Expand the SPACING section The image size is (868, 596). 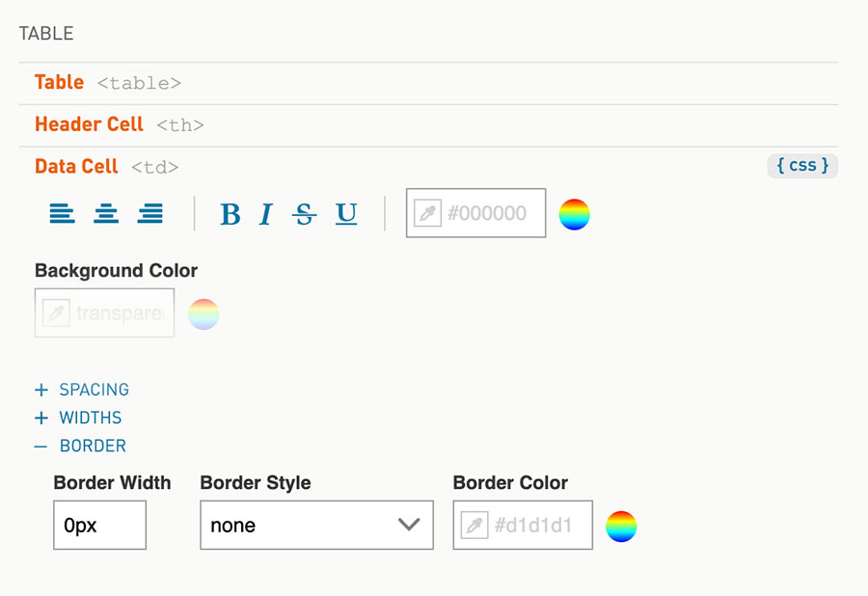[82, 390]
